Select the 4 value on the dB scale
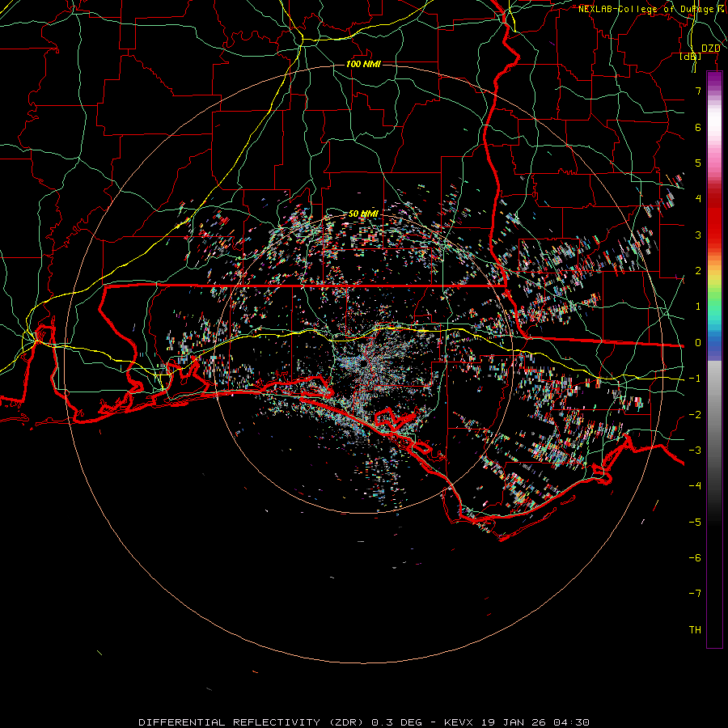The image size is (728, 728). 698,199
